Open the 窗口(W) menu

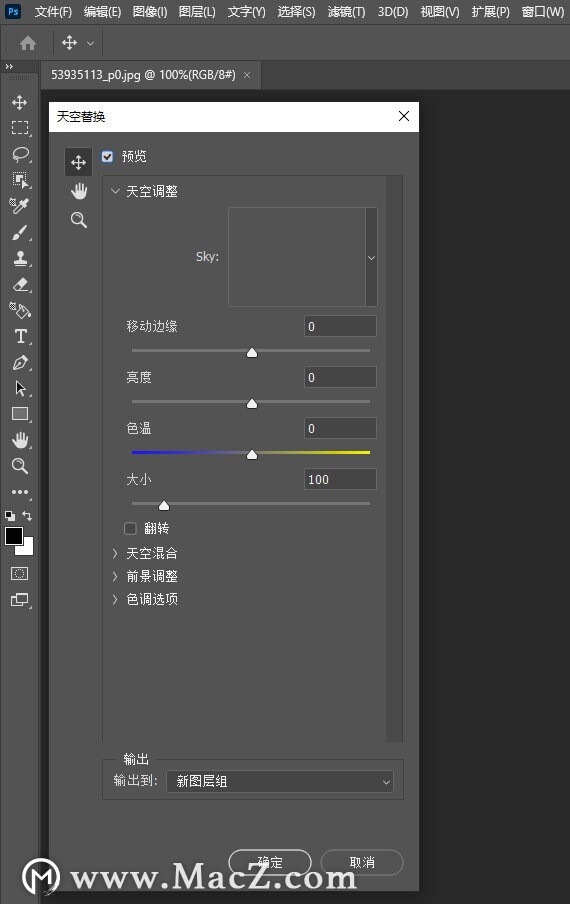coord(542,12)
